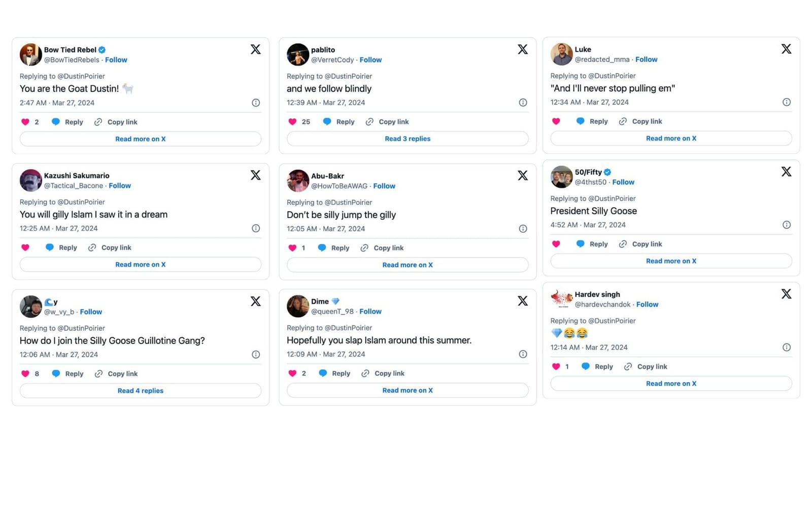This screenshot has height=508, width=812.
Task: Click info icon on Luke's tweet
Action: coord(786,102)
